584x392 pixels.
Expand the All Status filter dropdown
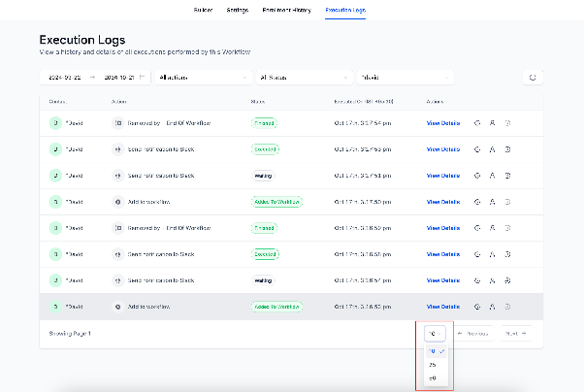(x=305, y=78)
